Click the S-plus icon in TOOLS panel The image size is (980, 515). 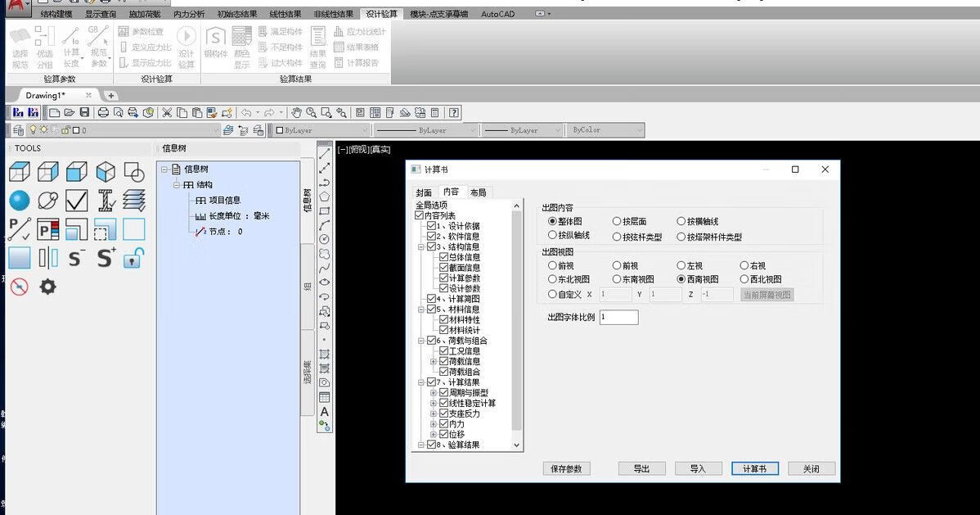(106, 258)
